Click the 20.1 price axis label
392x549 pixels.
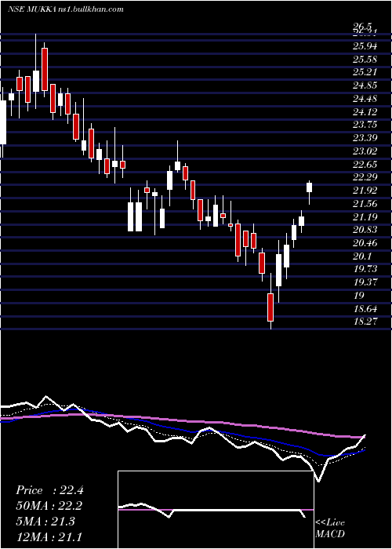point(362,256)
